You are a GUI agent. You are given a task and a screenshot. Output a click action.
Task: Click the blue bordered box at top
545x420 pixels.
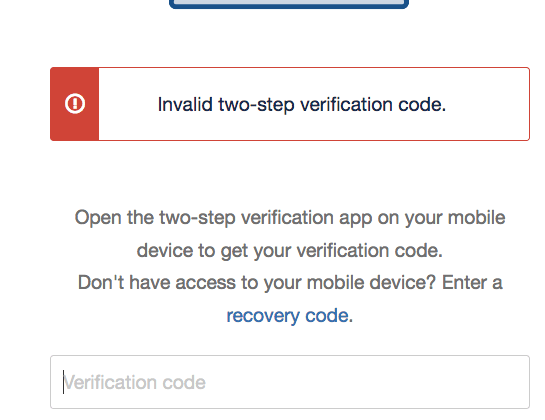click(x=289, y=3)
